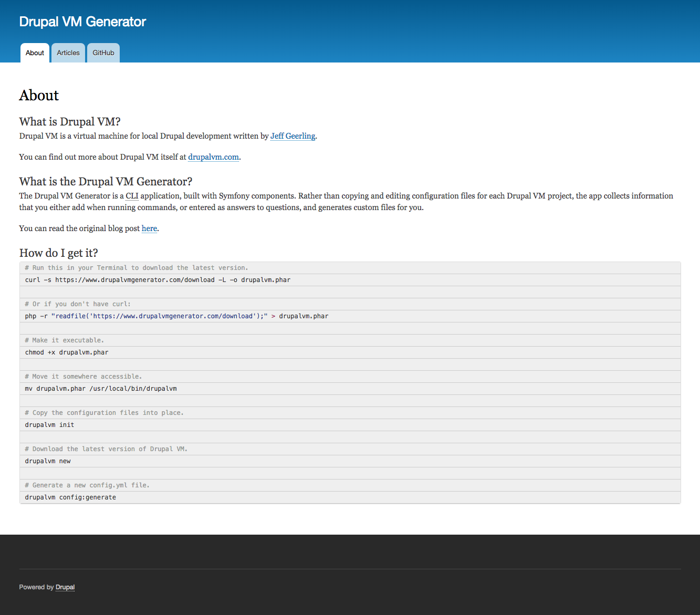Click the 'How do I get it?' heading
This screenshot has width=700, height=615.
pyautogui.click(x=58, y=253)
